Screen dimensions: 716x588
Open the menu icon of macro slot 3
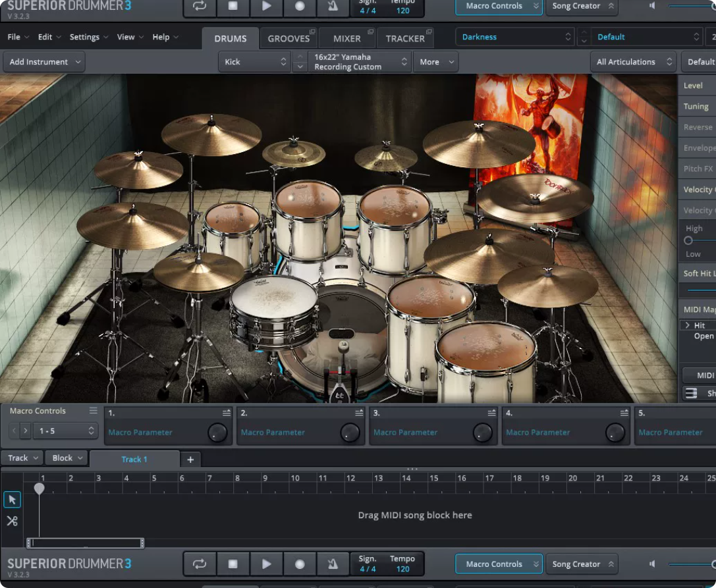492,413
